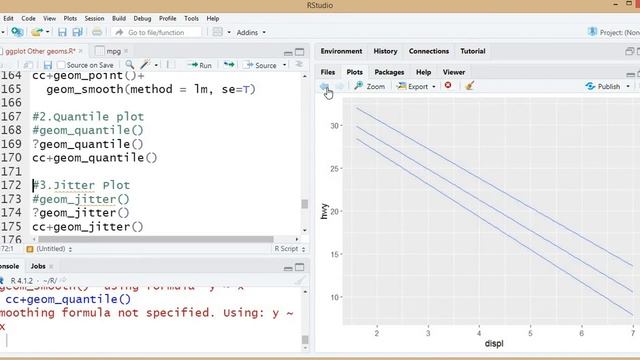Minimize the console pane

click(x=288, y=268)
